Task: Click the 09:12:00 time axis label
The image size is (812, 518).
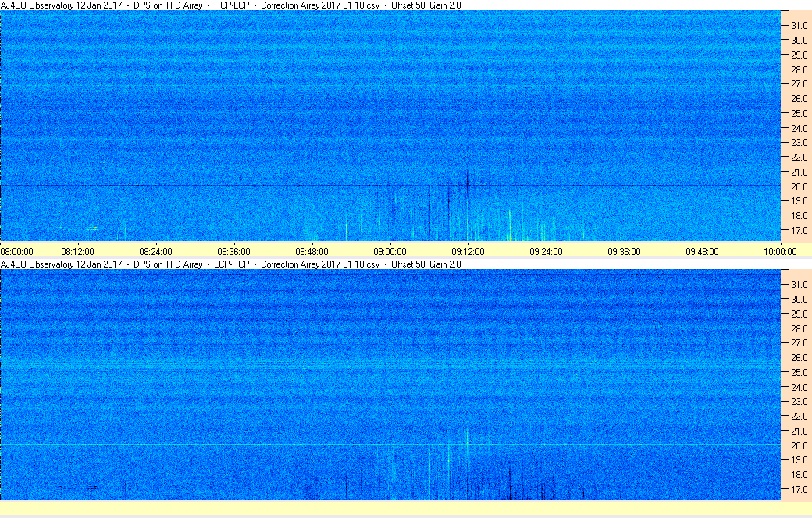Action: point(468,251)
